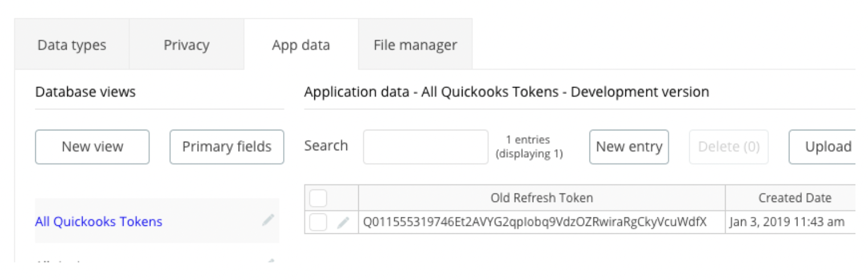
Task: Select the Jan 3, 2019 date cell
Action: pyautogui.click(x=791, y=222)
